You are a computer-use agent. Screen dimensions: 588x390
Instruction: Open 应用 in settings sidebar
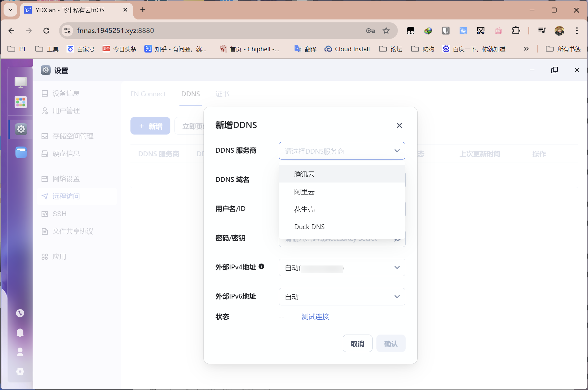[x=77, y=257]
